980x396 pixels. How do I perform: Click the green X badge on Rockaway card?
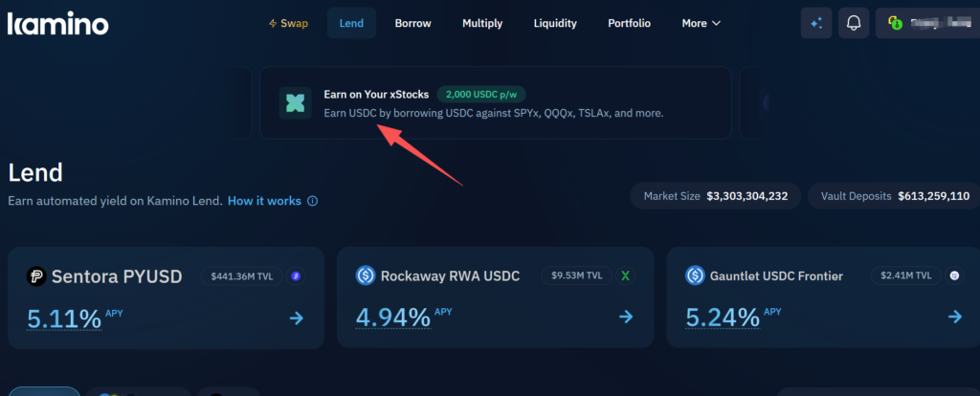point(626,276)
